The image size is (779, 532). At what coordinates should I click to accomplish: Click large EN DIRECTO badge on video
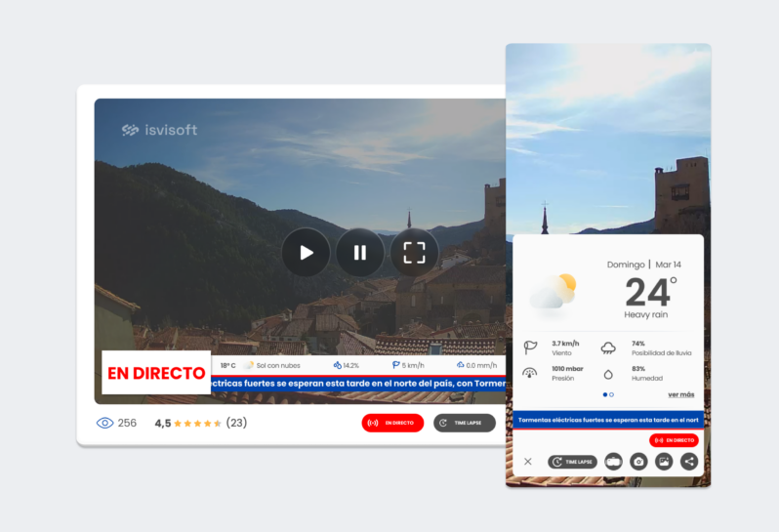(x=156, y=373)
